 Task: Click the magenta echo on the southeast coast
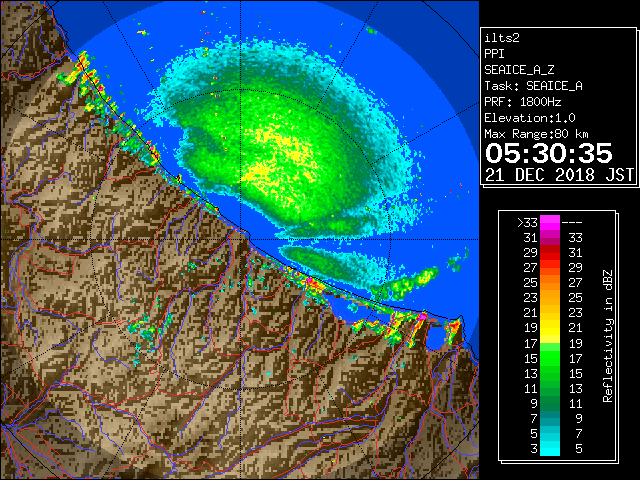tap(423, 316)
